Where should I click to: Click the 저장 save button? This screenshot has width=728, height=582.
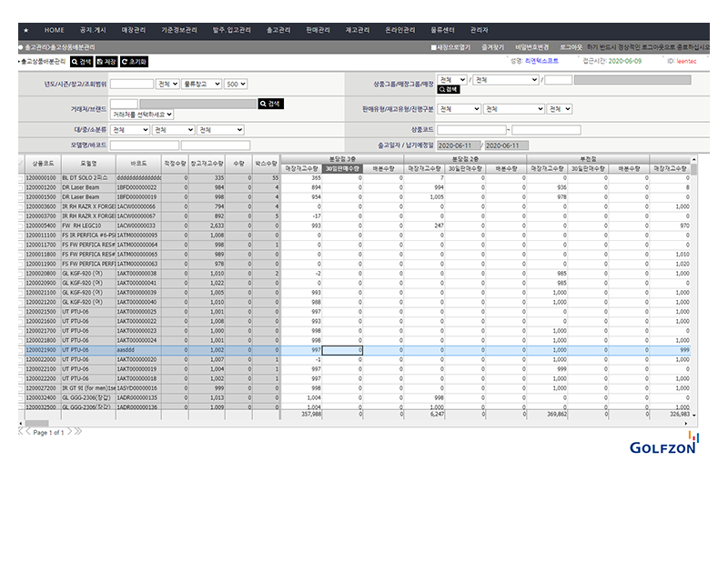pyautogui.click(x=106, y=62)
